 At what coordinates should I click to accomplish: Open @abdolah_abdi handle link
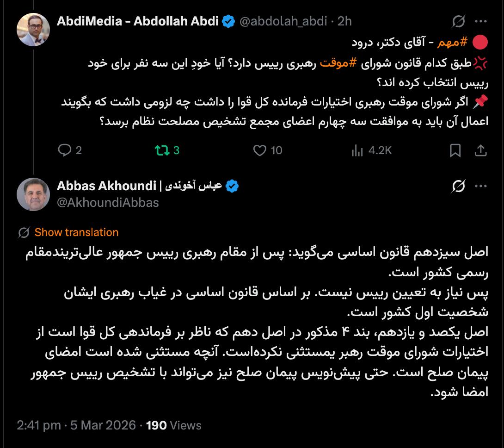tap(283, 21)
